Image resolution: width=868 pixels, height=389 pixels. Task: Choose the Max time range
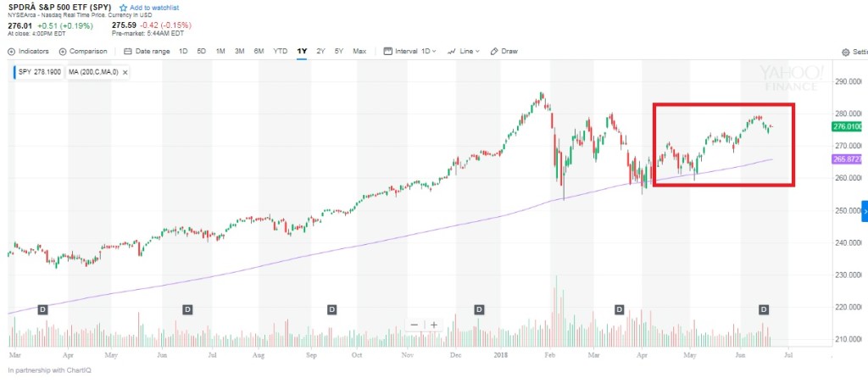pyautogui.click(x=359, y=51)
